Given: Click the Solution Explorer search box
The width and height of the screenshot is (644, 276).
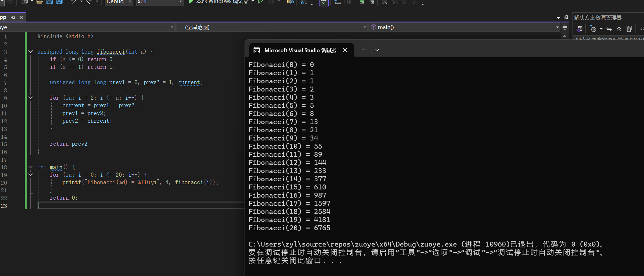Looking at the screenshot, I should (609, 38).
